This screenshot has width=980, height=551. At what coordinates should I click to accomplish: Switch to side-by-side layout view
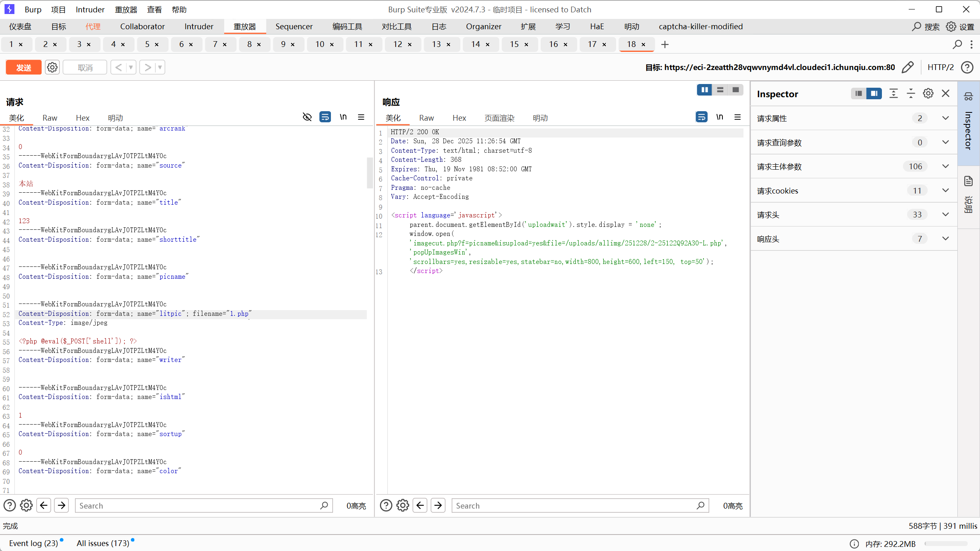tap(704, 90)
